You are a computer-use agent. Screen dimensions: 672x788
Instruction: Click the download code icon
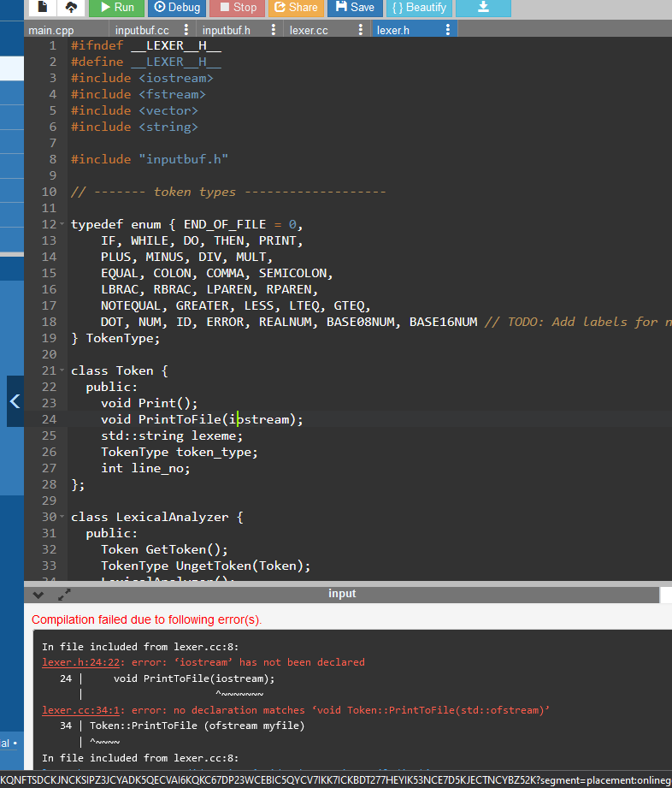(483, 7)
